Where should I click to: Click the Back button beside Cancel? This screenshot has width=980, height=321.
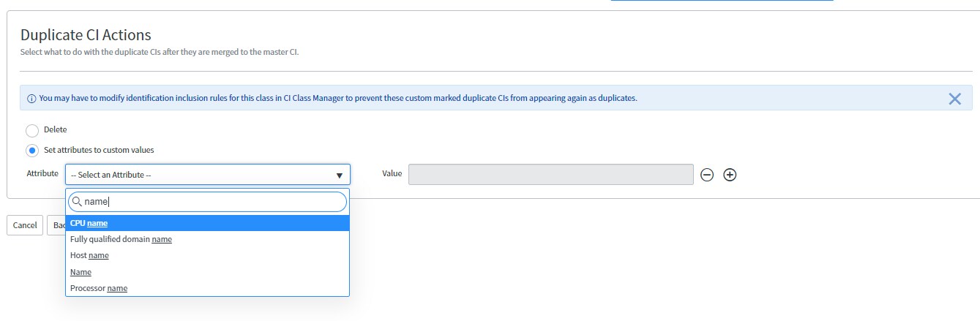pos(56,225)
